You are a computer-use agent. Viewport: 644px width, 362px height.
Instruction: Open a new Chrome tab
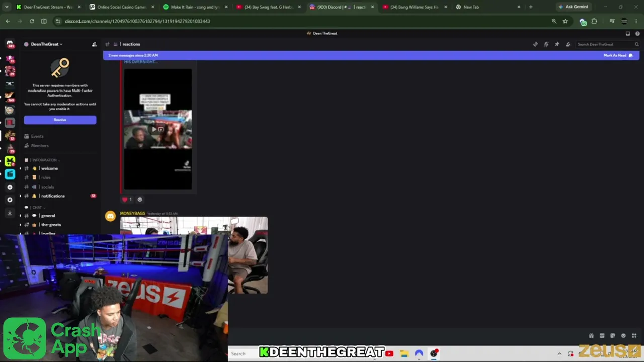(x=531, y=7)
